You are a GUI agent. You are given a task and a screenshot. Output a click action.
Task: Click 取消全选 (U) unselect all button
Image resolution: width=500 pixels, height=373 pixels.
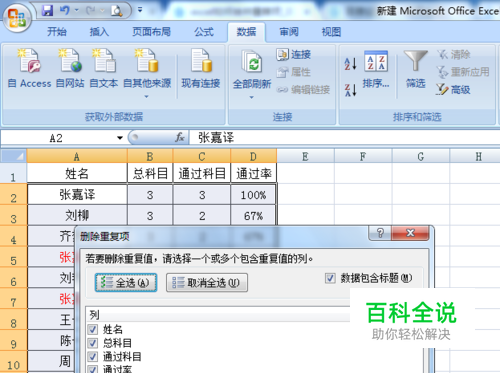click(x=207, y=283)
